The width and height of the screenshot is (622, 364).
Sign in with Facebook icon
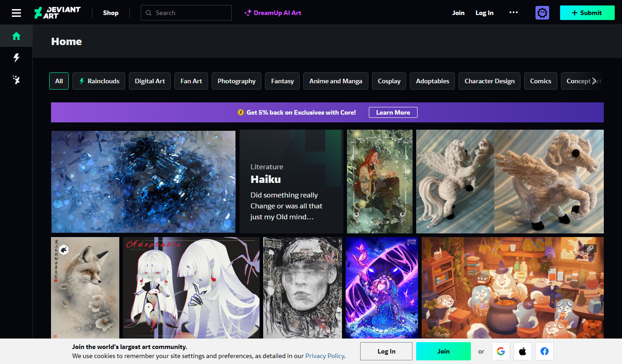click(545, 351)
